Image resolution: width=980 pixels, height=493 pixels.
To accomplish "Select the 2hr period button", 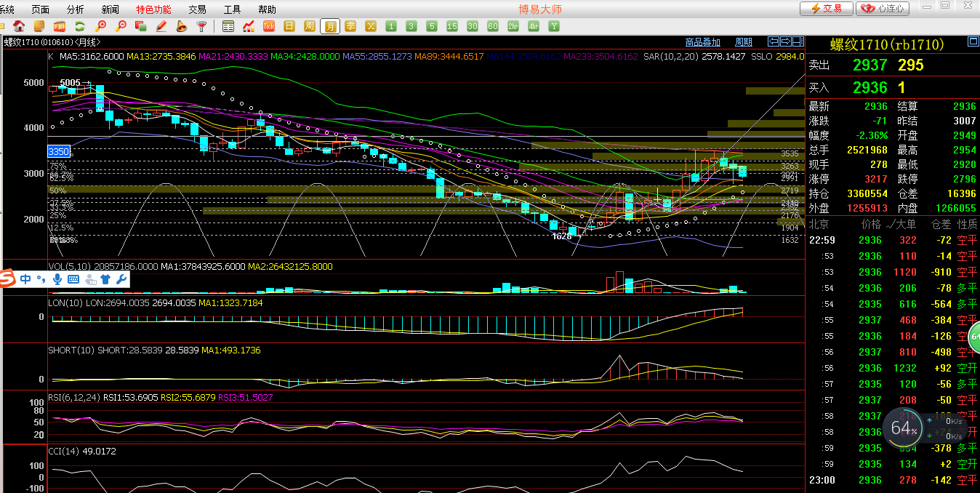I will tap(513, 26).
